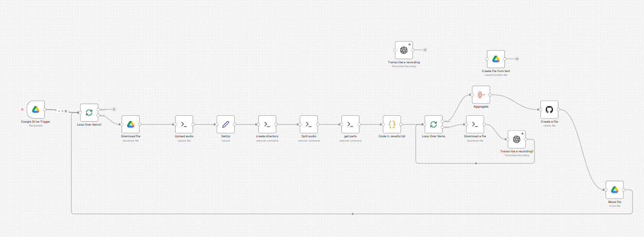Select the Move file Google Drive node

[614, 190]
